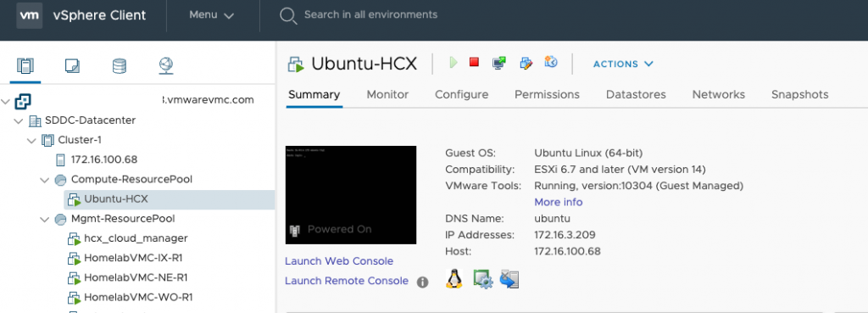Switch to the Snapshots tab
This screenshot has height=313, width=868.
pyautogui.click(x=800, y=95)
